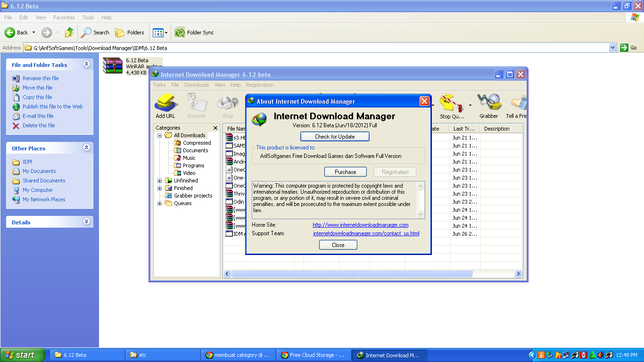Click the Add URL toolbar icon in IDM
The image size is (644, 362).
[165, 102]
